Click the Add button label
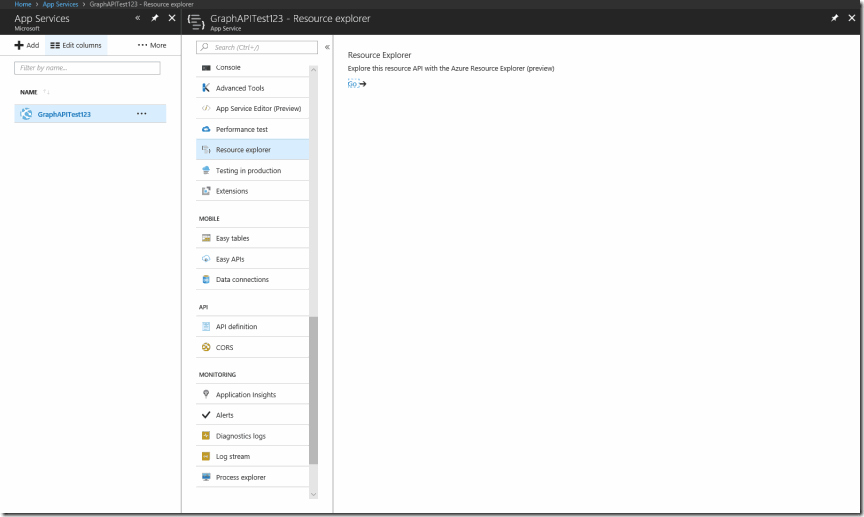 pos(33,45)
